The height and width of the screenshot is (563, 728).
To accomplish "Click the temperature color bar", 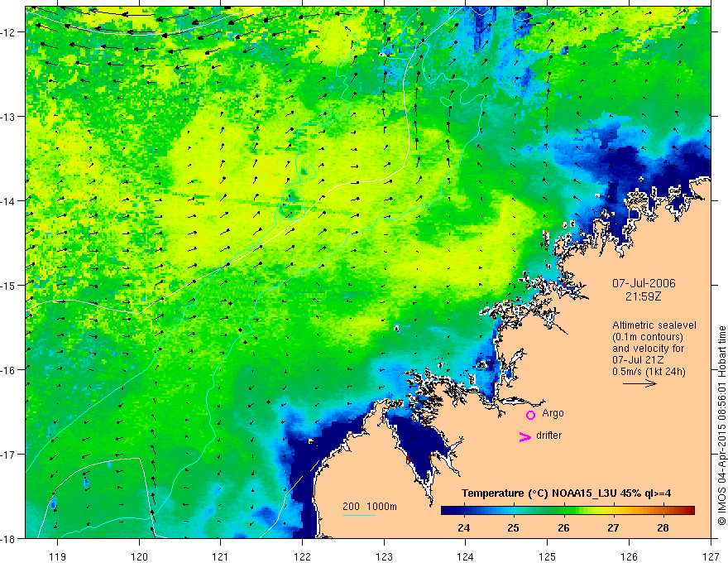I will pos(568,510).
